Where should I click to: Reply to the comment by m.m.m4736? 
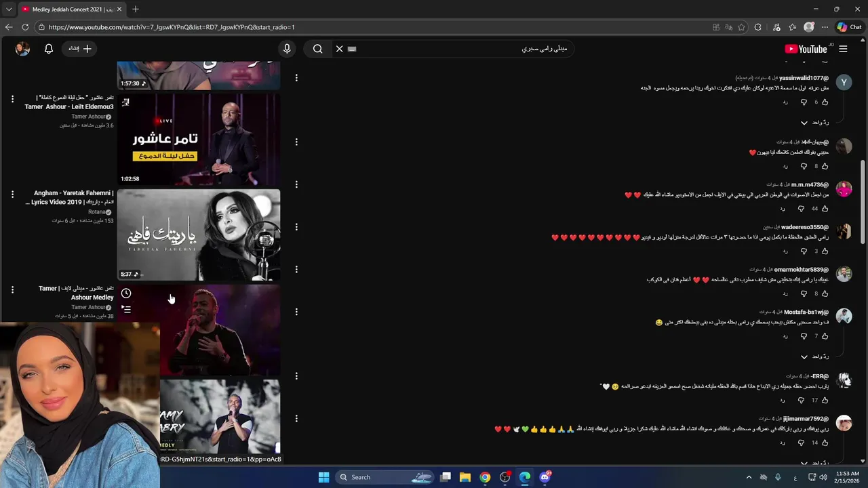783,209
